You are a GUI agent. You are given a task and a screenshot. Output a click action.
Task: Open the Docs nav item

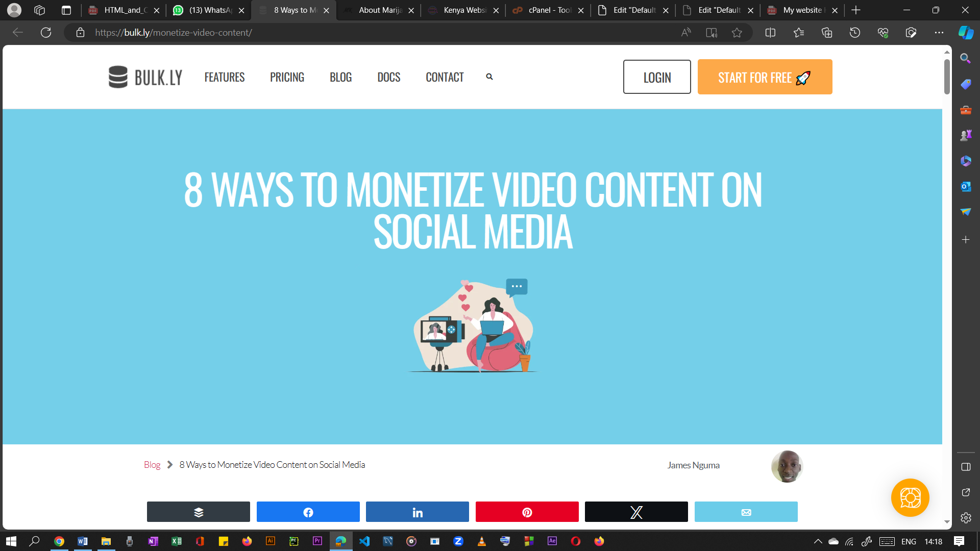[388, 77]
